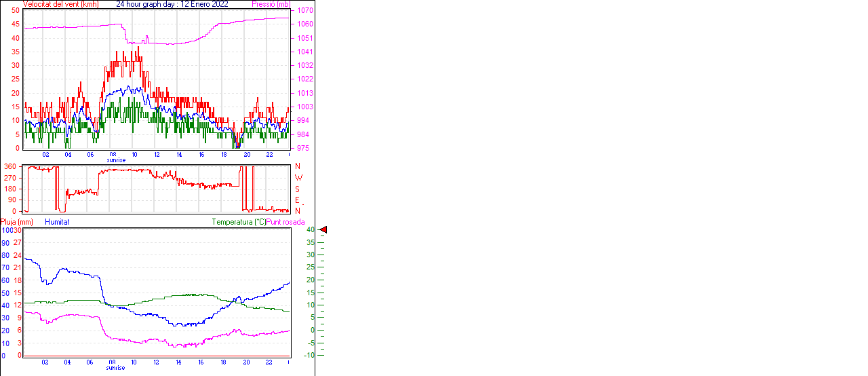This screenshot has height=376, width=868.
Task: Click the magenta 'Punt rosada' label
Action: [285, 222]
